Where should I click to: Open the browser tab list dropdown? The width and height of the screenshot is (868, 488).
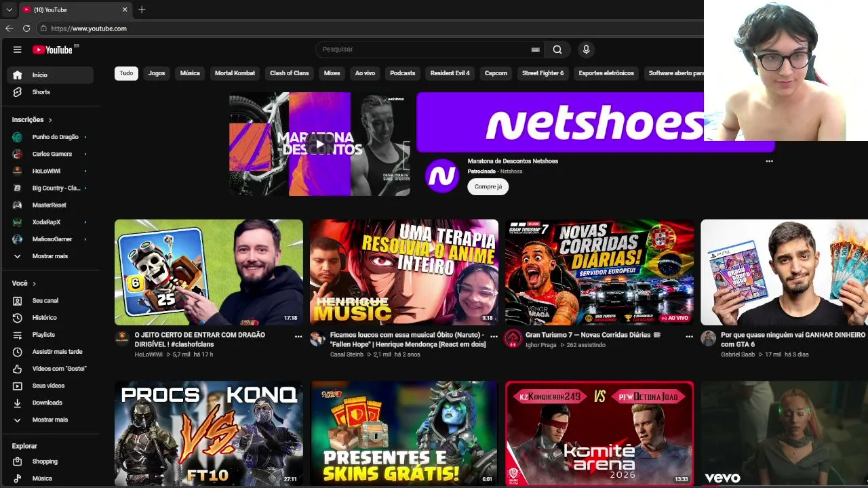[x=9, y=9]
